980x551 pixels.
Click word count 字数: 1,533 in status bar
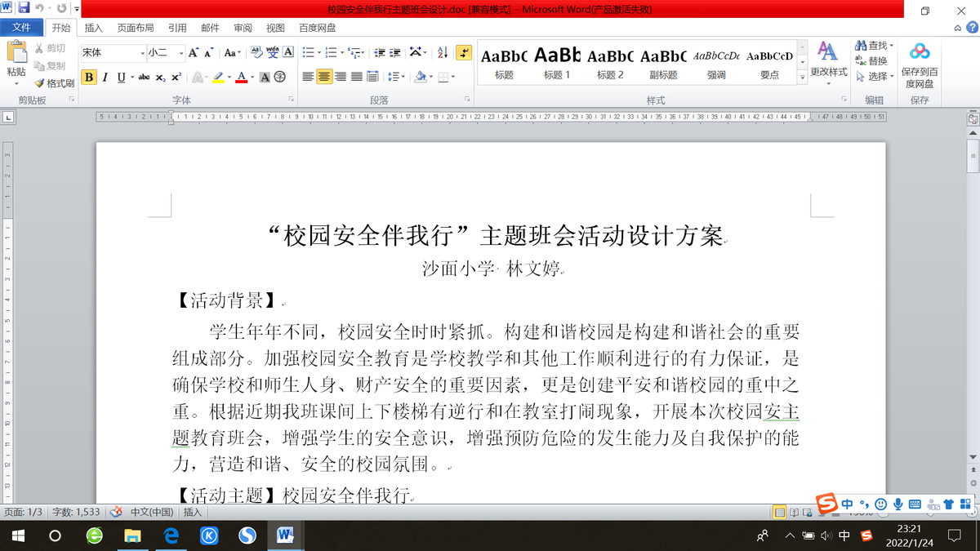coord(76,512)
